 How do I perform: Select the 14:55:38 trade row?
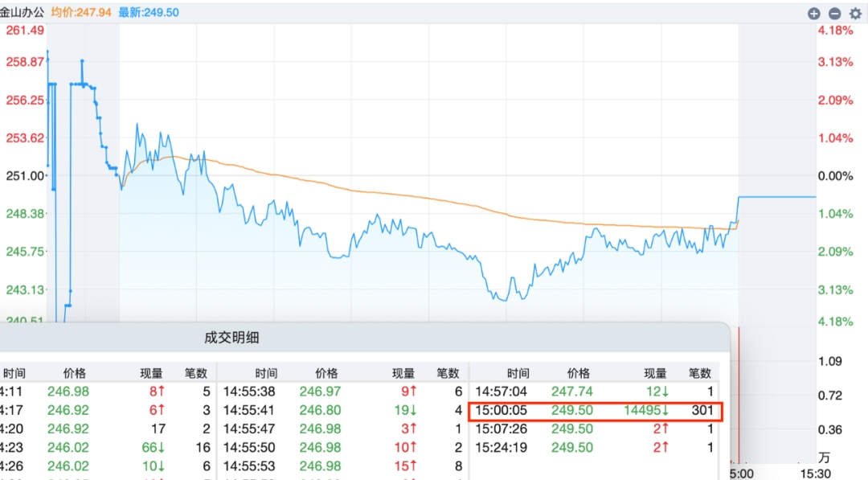(x=342, y=392)
